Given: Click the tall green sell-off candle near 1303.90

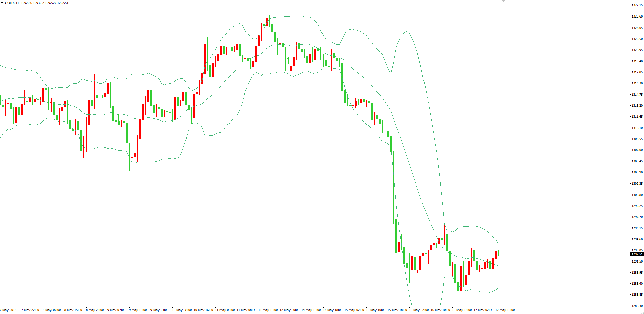Looking at the screenshot, I should pos(393,185).
